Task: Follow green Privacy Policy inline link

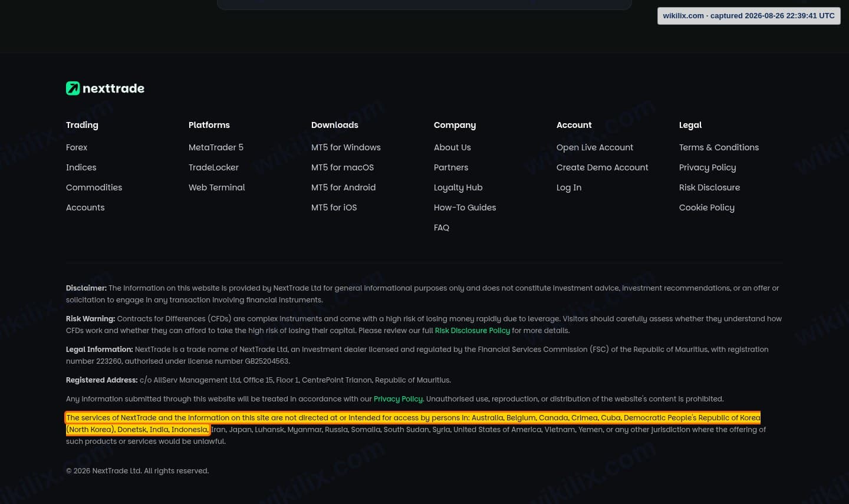Action: [x=398, y=399]
